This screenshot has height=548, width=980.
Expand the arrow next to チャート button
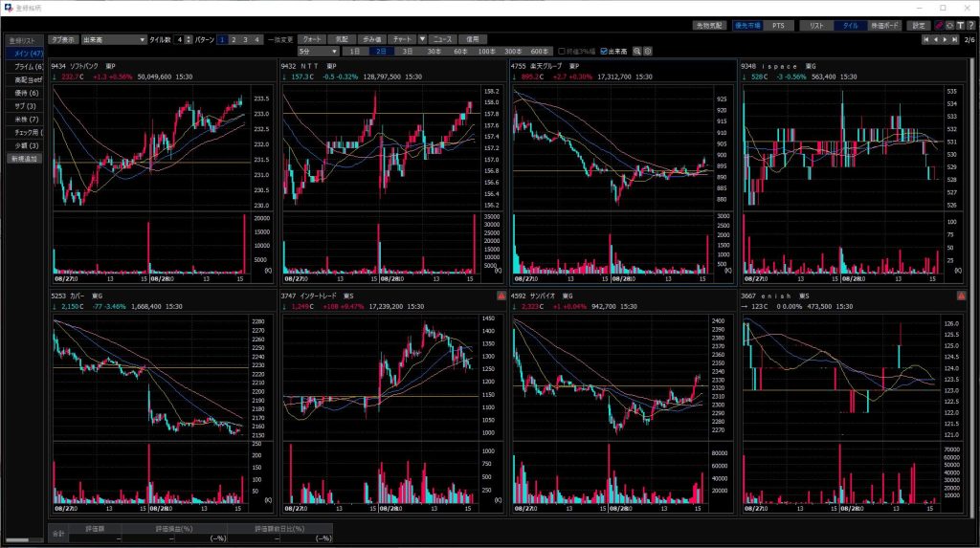coord(422,39)
